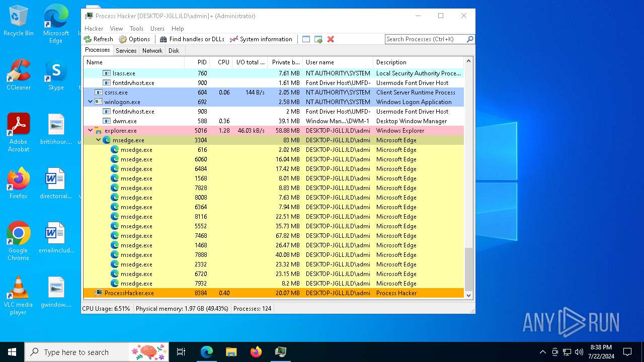644x362 pixels.
Task: Click Find handles or DLLs
Action: point(192,39)
